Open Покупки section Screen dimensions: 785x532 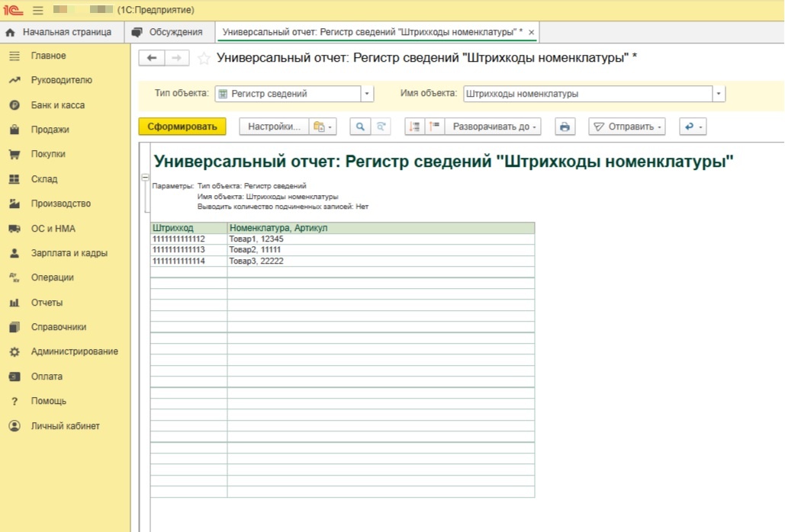48,154
